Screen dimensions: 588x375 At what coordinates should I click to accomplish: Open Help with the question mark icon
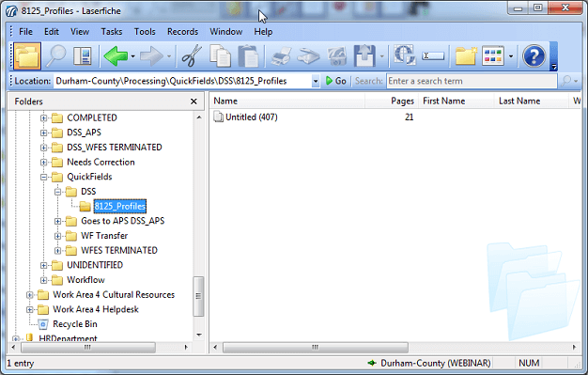[534, 56]
